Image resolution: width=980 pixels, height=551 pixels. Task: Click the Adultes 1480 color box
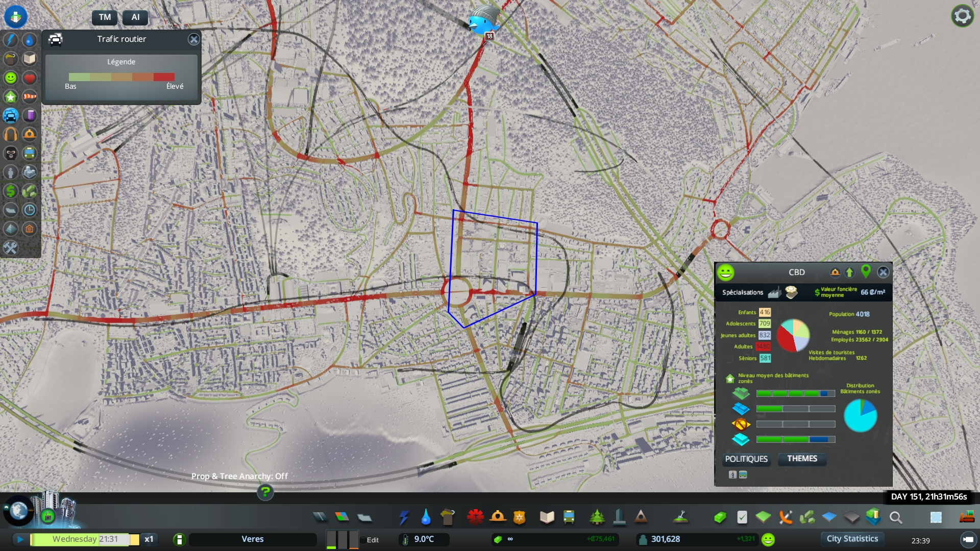[764, 346]
